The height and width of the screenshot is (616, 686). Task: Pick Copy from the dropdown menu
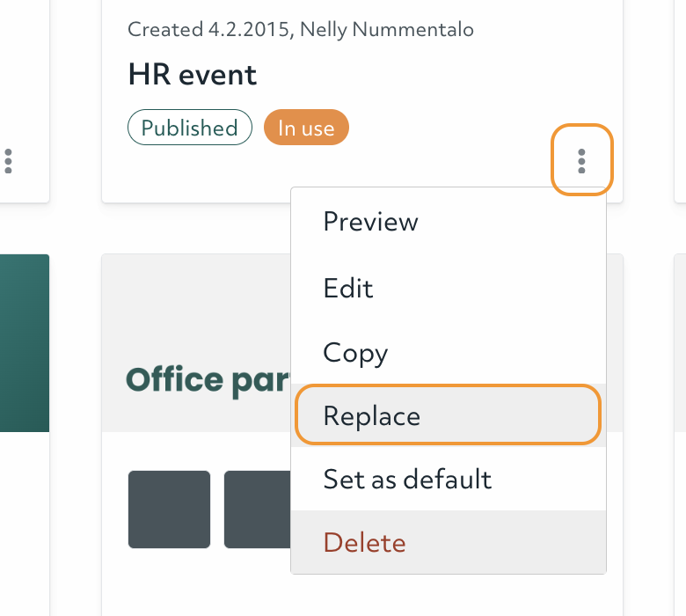tap(355, 352)
